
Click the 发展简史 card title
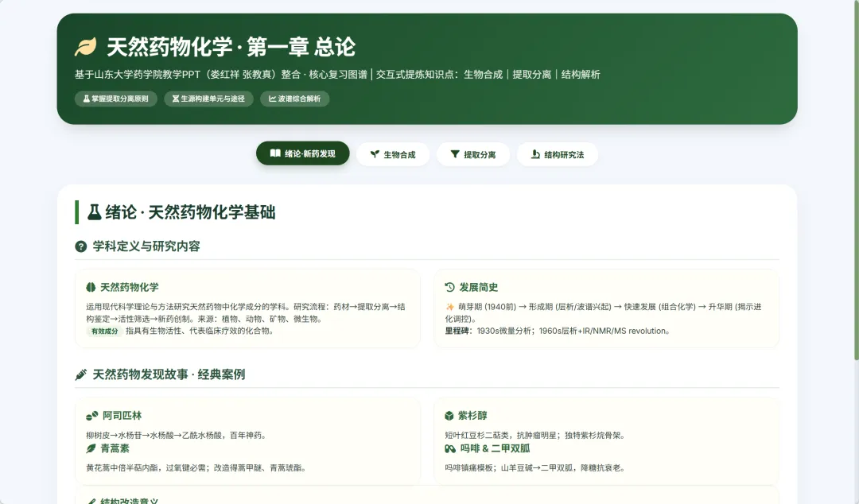coord(478,287)
